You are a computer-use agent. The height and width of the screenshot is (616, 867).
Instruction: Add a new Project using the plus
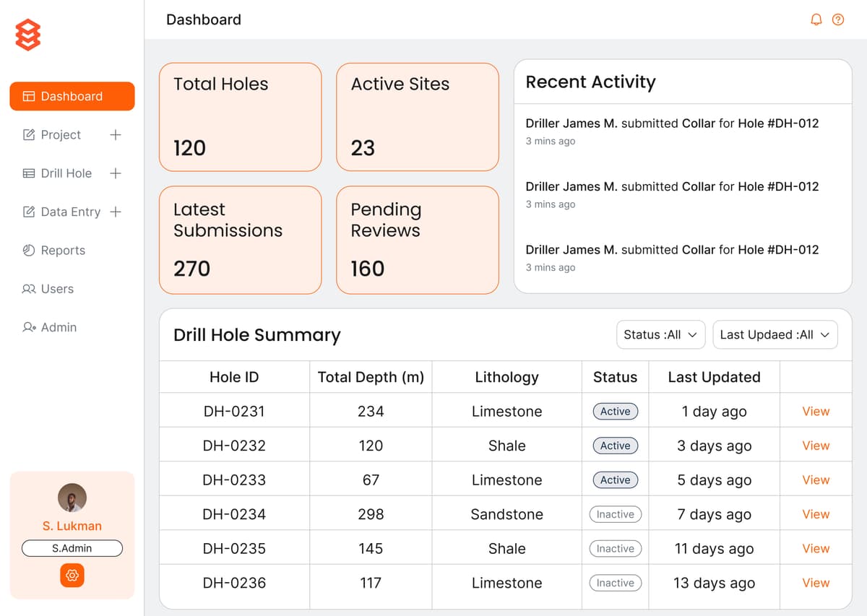coord(116,134)
